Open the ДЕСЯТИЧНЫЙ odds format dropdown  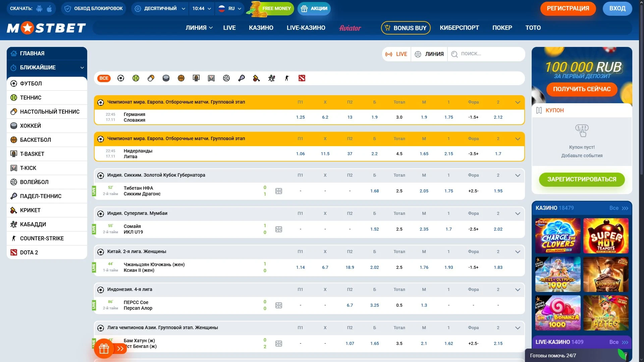point(160,9)
